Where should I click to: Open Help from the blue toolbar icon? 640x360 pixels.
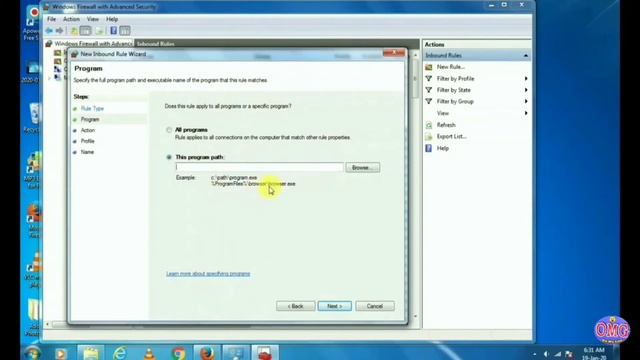[113, 31]
